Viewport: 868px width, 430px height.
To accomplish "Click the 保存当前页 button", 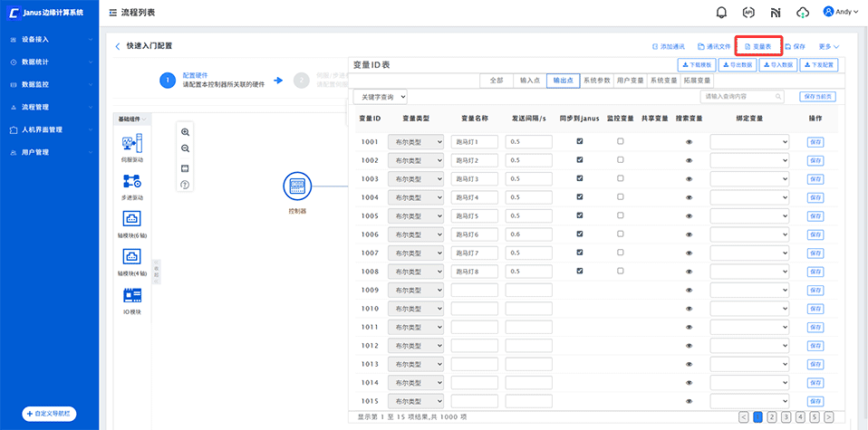I will point(817,96).
